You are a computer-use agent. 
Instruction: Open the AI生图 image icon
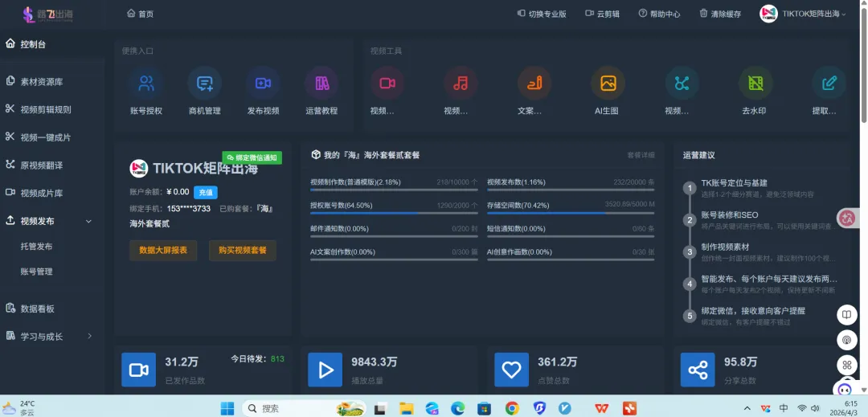click(x=608, y=84)
